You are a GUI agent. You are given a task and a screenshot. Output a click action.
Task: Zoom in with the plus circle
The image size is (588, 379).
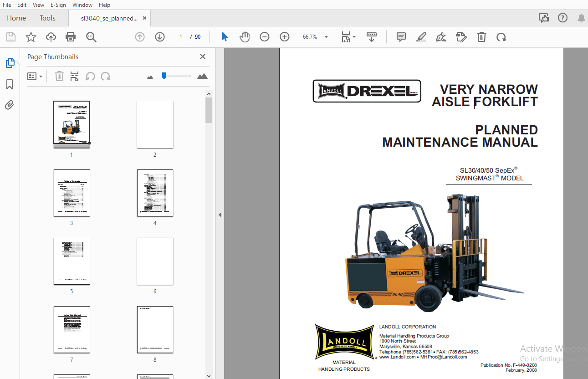pos(285,37)
